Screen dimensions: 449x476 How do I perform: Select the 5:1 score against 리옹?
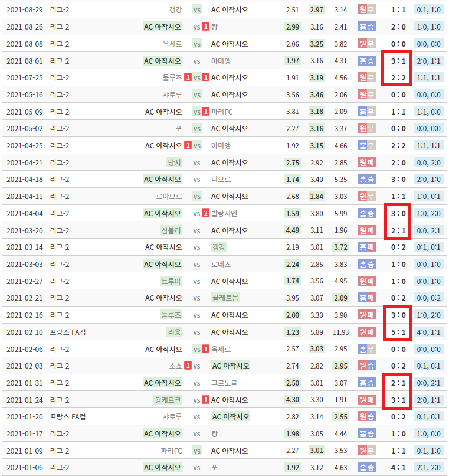(x=396, y=332)
